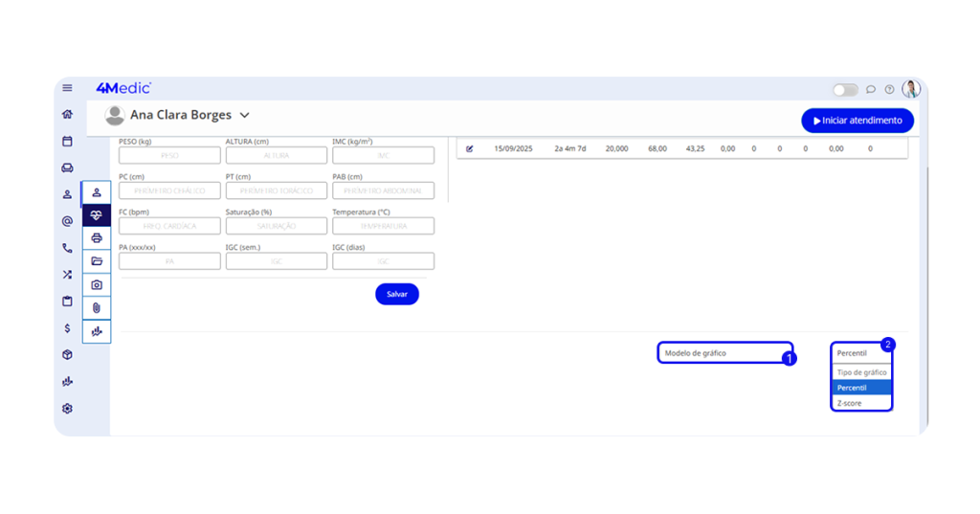Expand the Ana Clara Borges patient dropdown
The image size is (980, 514).
coord(245,115)
